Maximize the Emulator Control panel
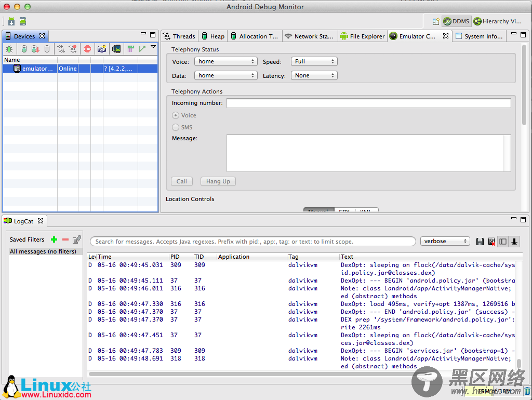The height and width of the screenshot is (400, 532). tap(523, 35)
